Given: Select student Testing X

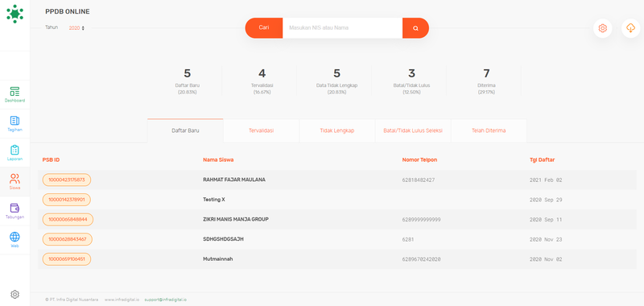Looking at the screenshot, I should [214, 200].
